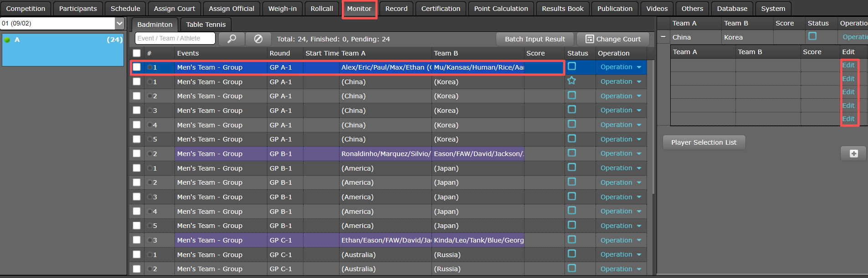The width and height of the screenshot is (868, 278).
Task: Click the magnifier search icon button
Action: [x=231, y=39]
